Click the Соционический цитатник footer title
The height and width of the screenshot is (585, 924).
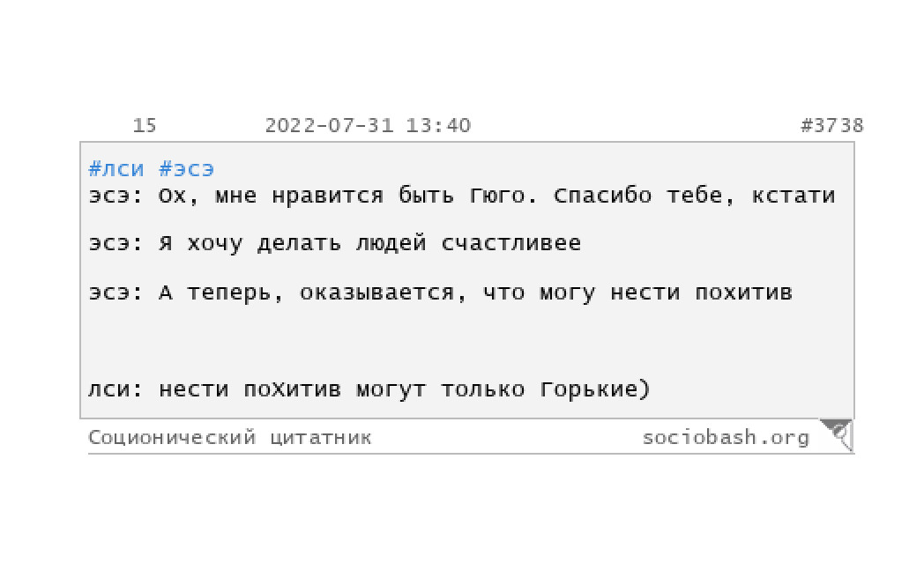pos(230,437)
